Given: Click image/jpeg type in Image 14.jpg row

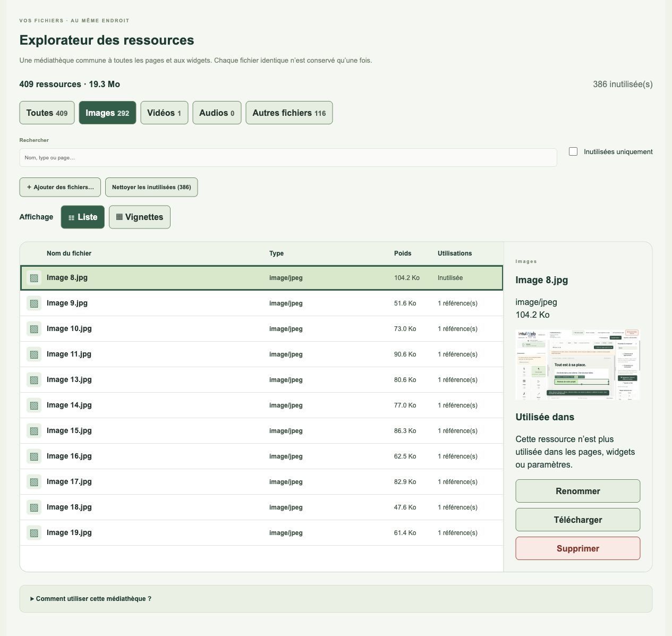Looking at the screenshot, I should tap(286, 405).
